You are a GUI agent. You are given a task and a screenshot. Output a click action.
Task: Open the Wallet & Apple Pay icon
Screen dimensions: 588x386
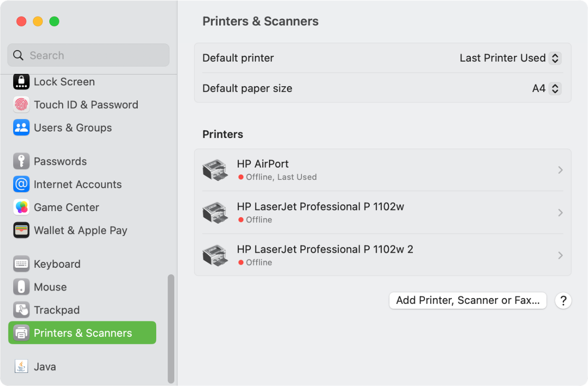click(x=21, y=230)
